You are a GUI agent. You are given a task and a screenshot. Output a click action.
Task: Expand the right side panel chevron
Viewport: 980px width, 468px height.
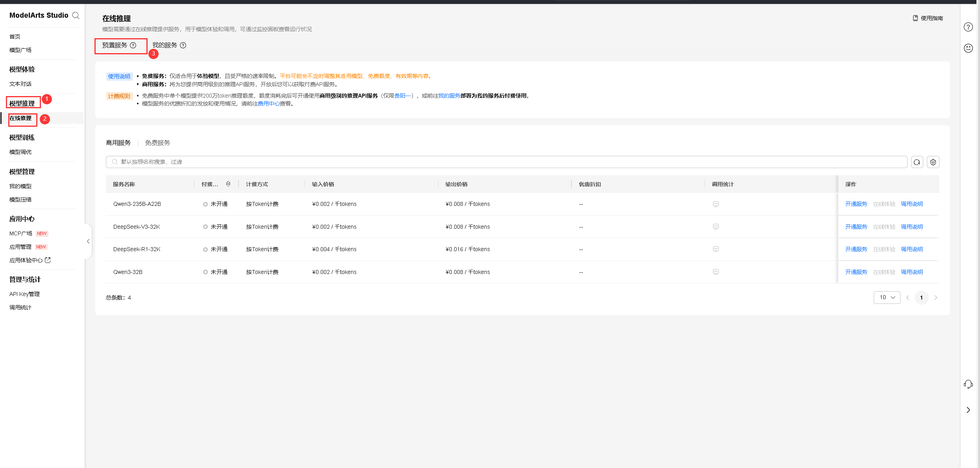pos(968,410)
